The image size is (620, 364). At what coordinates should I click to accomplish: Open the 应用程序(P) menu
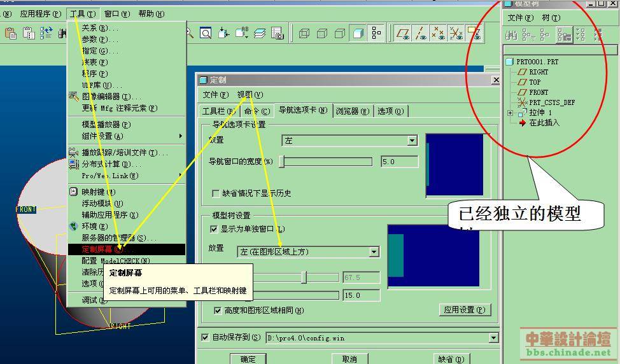point(40,14)
